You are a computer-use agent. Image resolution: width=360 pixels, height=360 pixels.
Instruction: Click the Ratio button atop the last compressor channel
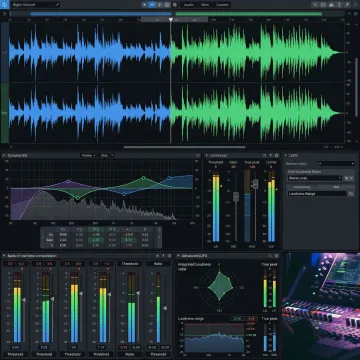pyautogui.click(x=158, y=264)
